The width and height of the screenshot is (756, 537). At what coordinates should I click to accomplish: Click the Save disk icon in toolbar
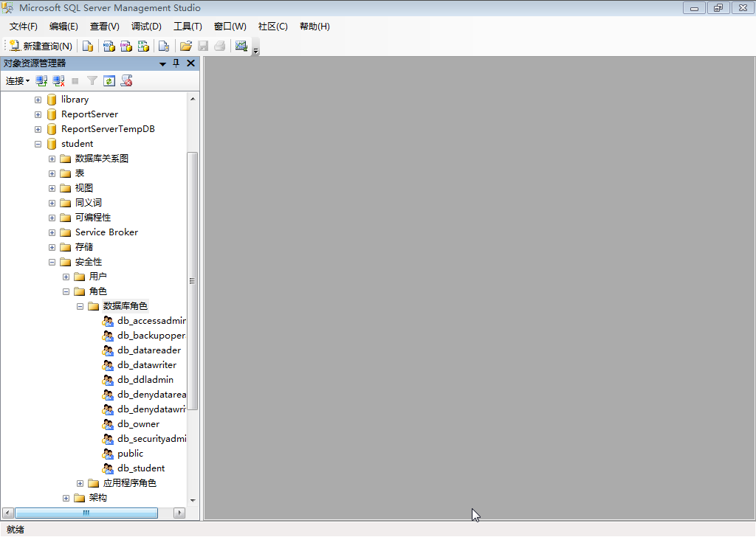(x=203, y=46)
